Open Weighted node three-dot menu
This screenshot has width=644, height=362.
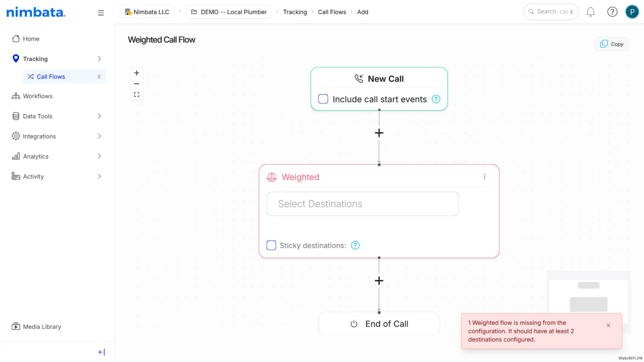point(485,177)
